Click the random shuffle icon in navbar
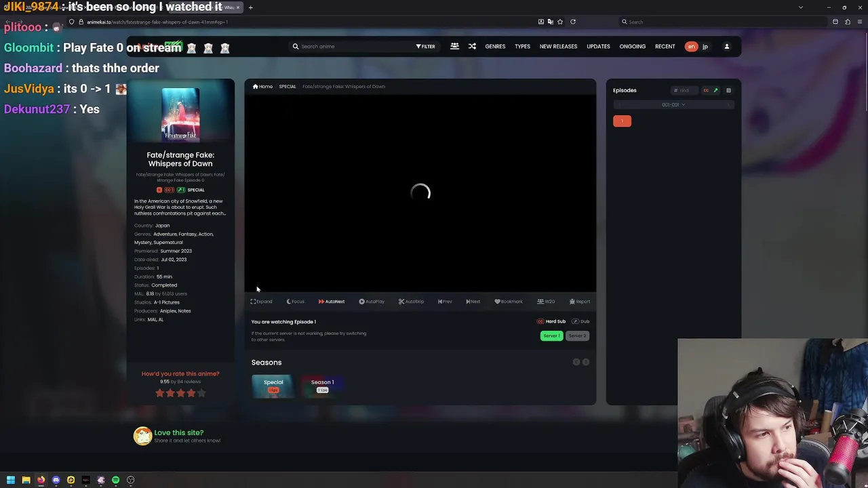This screenshot has width=868, height=488. click(x=472, y=46)
